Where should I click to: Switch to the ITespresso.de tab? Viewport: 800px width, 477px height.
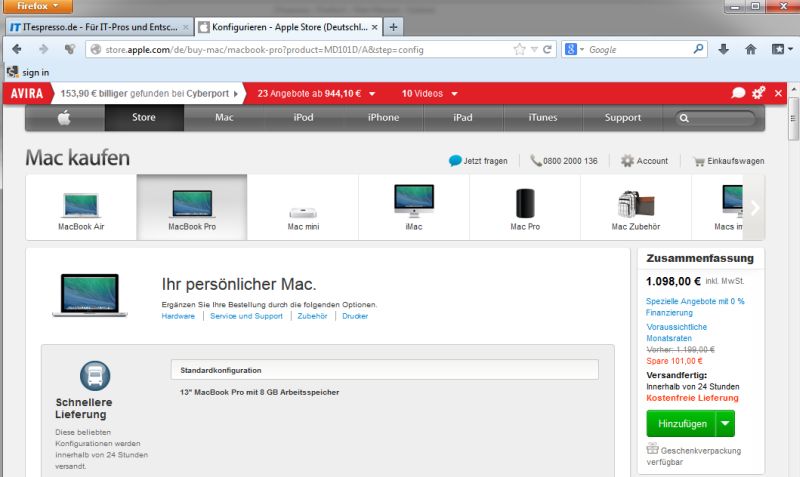click(x=99, y=27)
